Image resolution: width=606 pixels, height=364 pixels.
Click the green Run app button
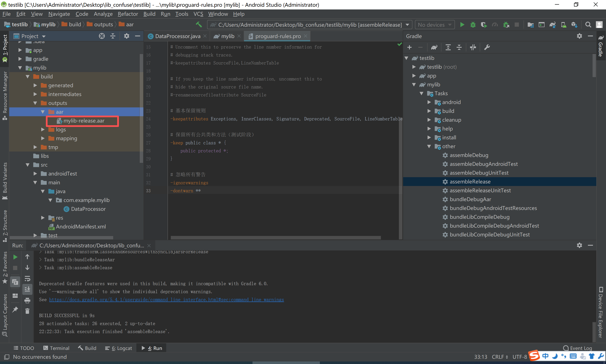pyautogui.click(x=462, y=25)
